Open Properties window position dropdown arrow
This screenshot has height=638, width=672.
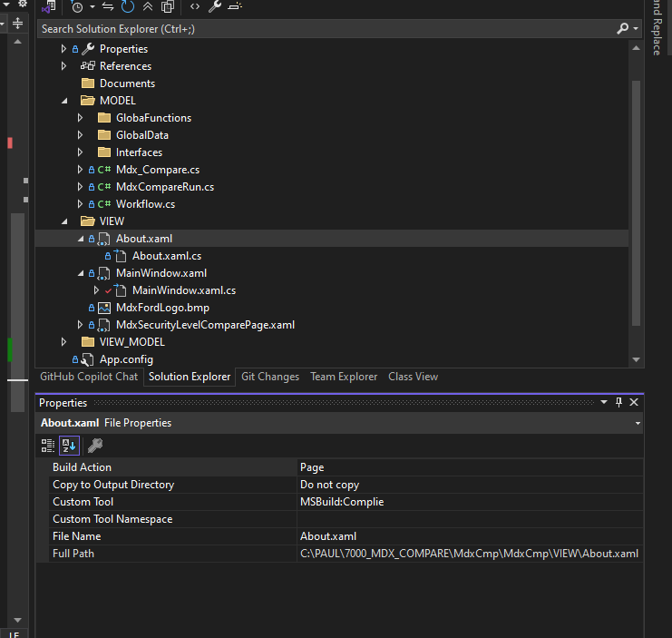604,402
